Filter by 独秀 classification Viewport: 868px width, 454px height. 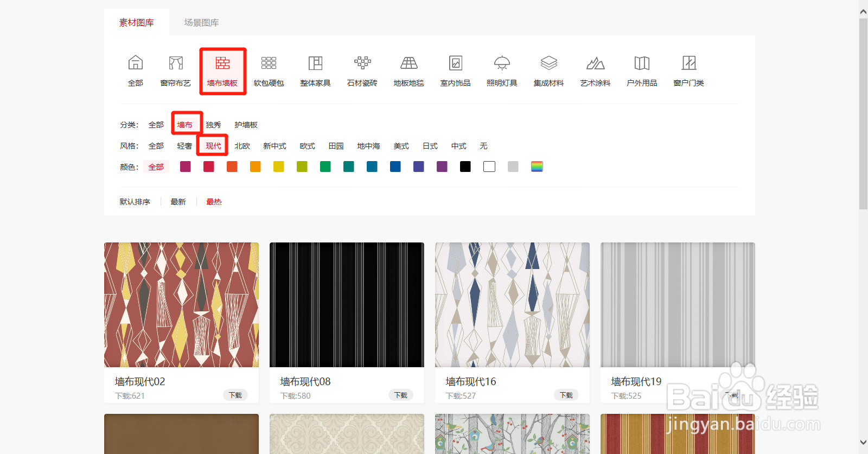tap(214, 125)
